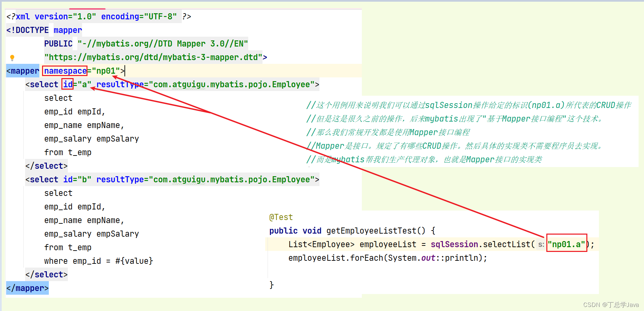Screen dimensions: 644x311
Task: Select the highlighted namespace attribute
Action: click(x=65, y=71)
